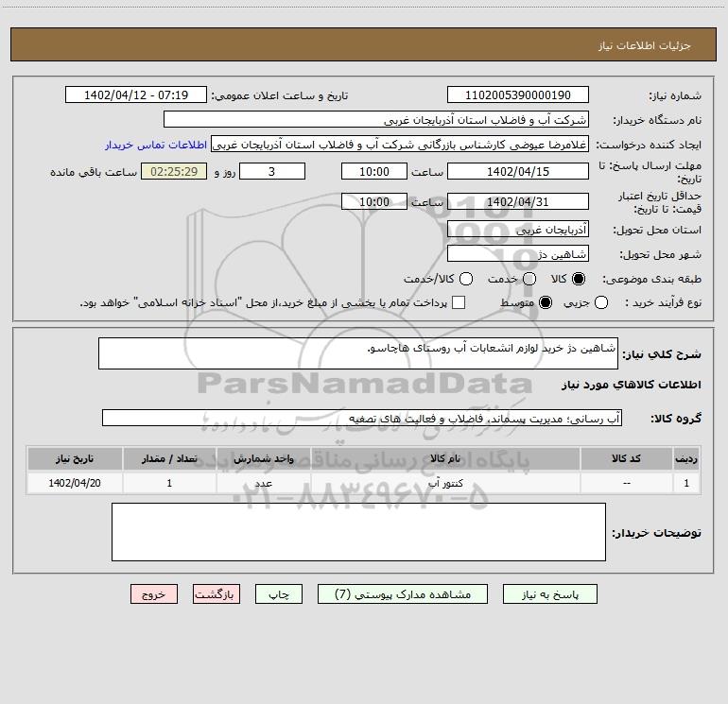
Task: Select the کالا radio button
Action: click(x=579, y=279)
